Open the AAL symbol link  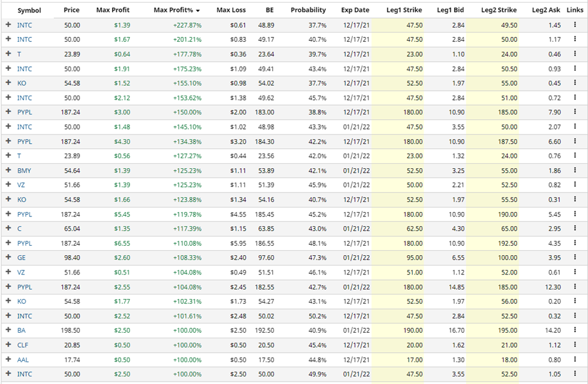coord(23,360)
